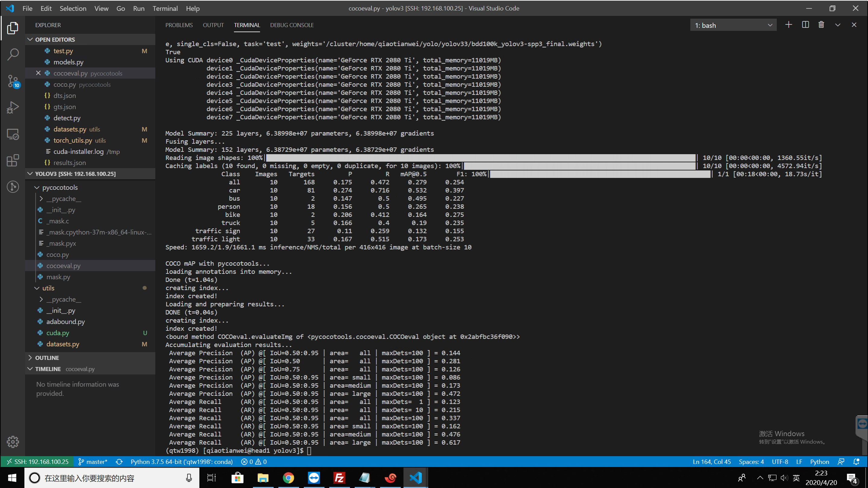Image resolution: width=868 pixels, height=488 pixels.
Task: Maximize panel size chevron
Action: point(838,25)
